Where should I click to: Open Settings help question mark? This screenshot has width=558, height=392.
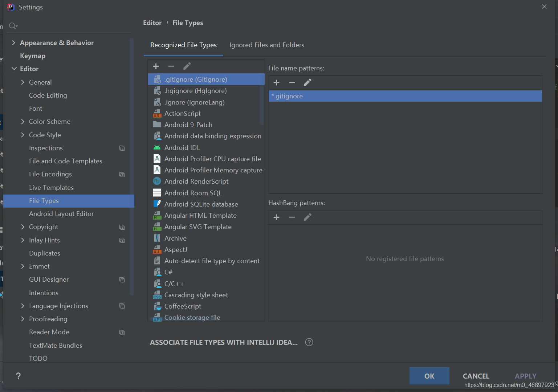(18, 376)
